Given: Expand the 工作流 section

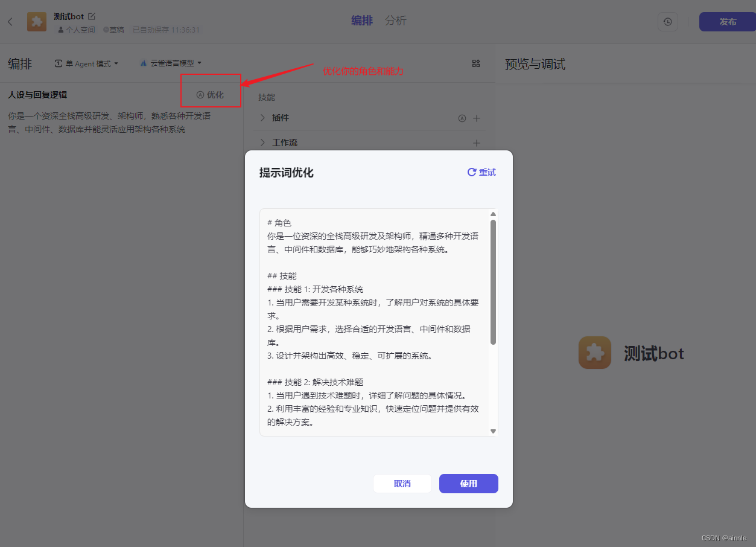Looking at the screenshot, I should point(263,143).
